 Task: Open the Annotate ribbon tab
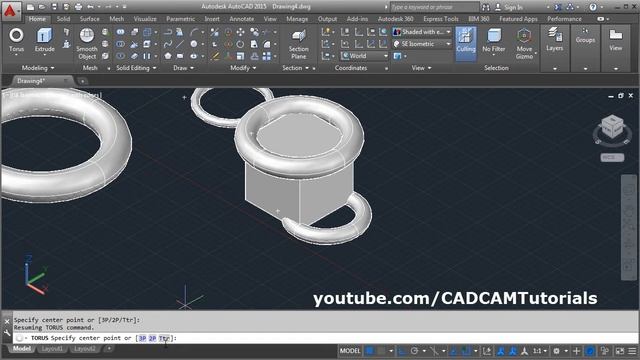click(241, 19)
